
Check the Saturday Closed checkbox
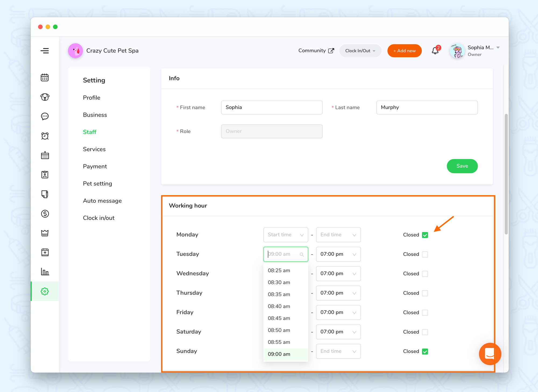(425, 332)
